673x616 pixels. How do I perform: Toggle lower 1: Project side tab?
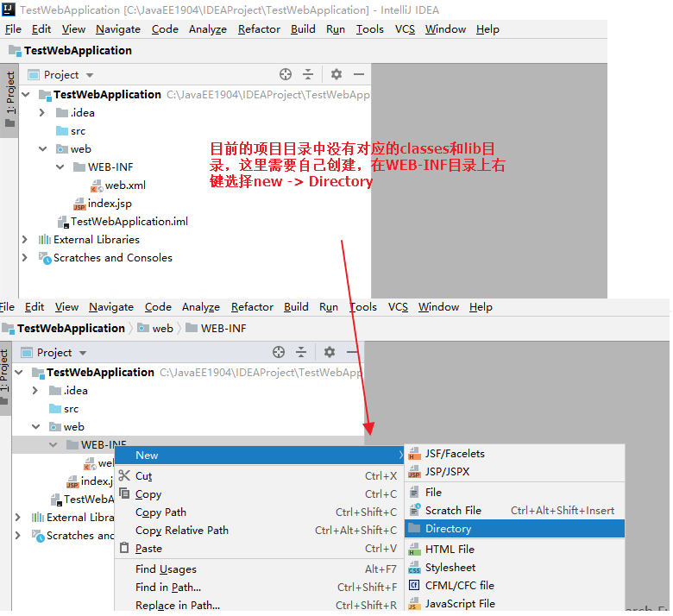4,378
